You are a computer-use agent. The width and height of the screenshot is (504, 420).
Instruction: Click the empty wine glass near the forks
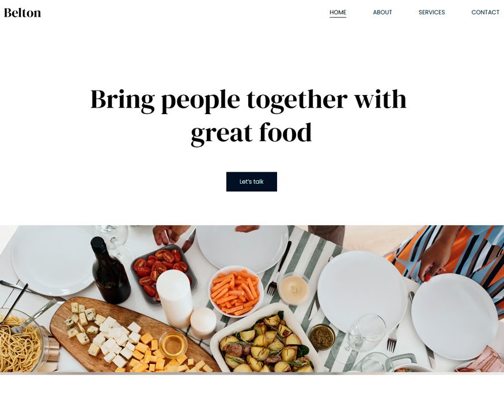(366, 333)
